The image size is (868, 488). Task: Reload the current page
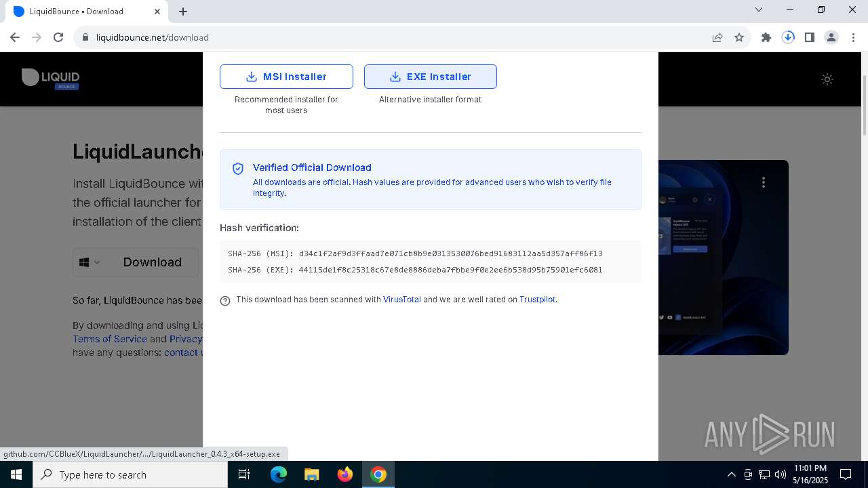[58, 37]
